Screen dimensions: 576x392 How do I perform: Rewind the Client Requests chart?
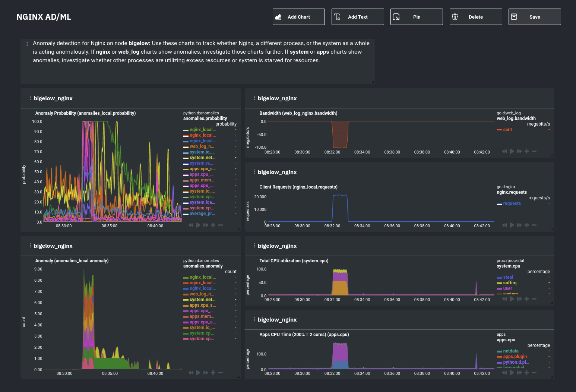pos(504,225)
